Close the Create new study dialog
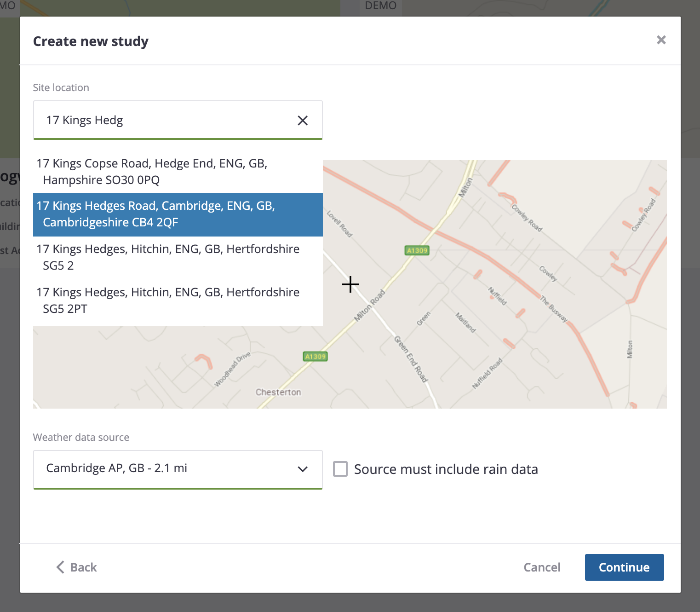The width and height of the screenshot is (700, 612). coord(661,40)
